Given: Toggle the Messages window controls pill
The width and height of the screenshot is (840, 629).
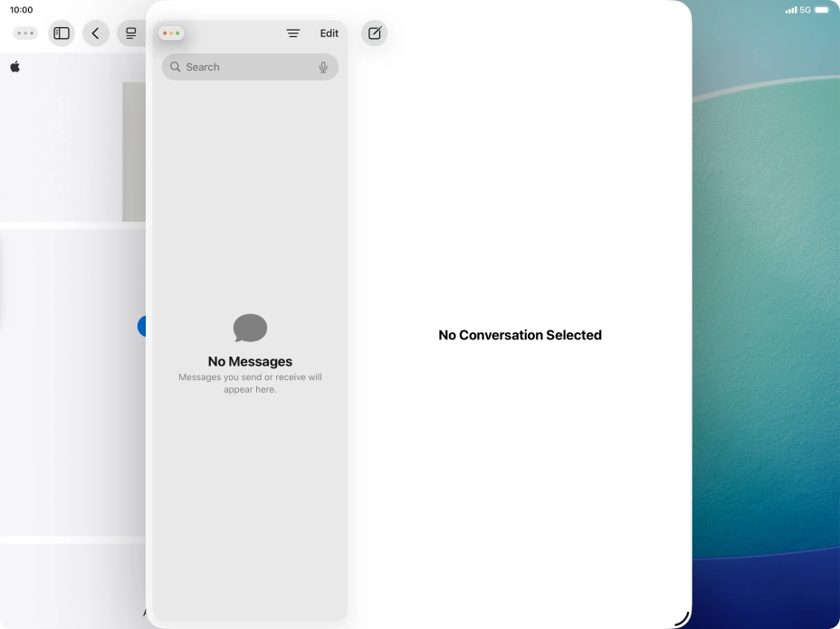Looking at the screenshot, I should (170, 32).
